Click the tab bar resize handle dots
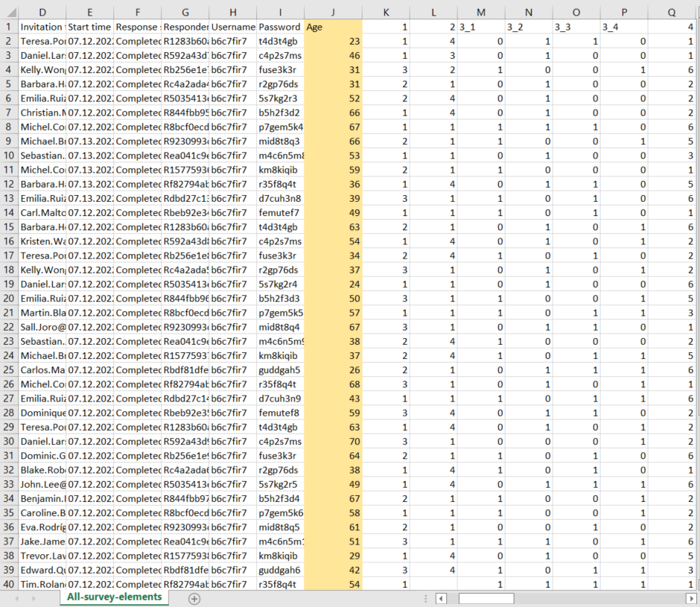The width and height of the screenshot is (700, 607). (425, 598)
